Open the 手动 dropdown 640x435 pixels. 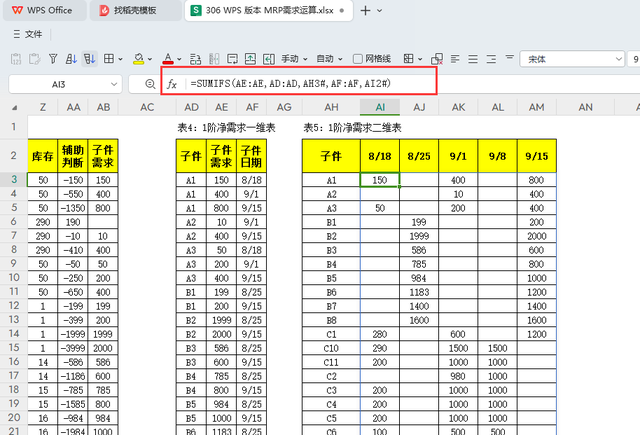294,59
